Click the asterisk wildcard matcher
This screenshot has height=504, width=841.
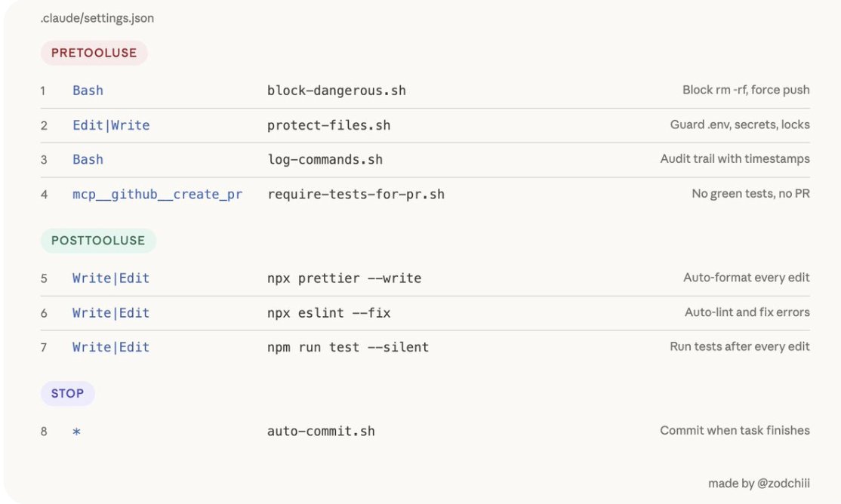tap(77, 432)
